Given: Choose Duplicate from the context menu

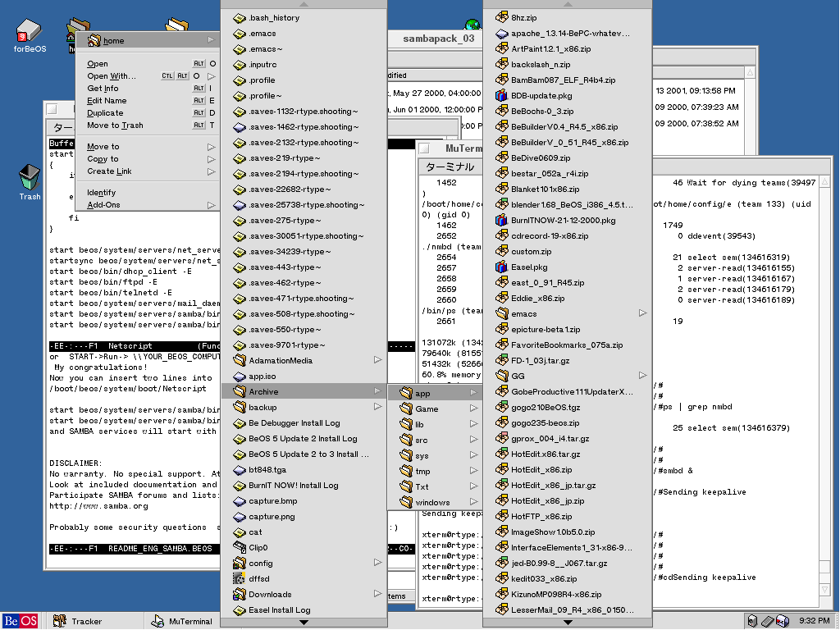Looking at the screenshot, I should pyautogui.click(x=148, y=113).
